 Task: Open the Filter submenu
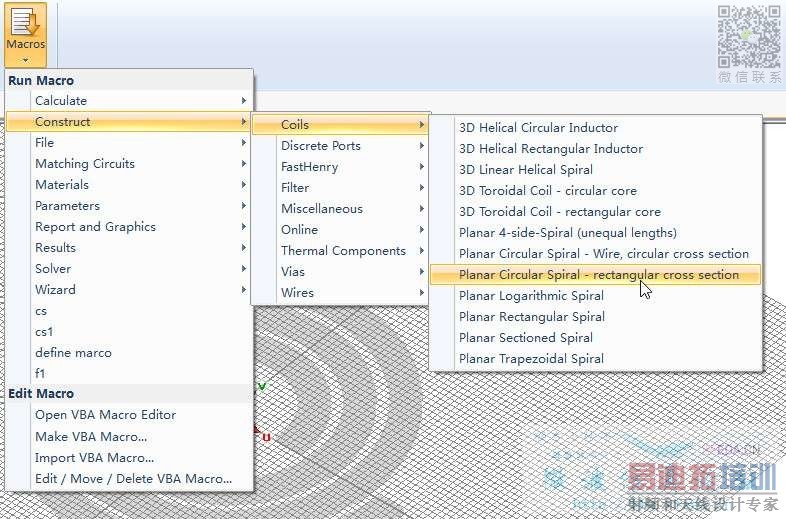(x=340, y=188)
